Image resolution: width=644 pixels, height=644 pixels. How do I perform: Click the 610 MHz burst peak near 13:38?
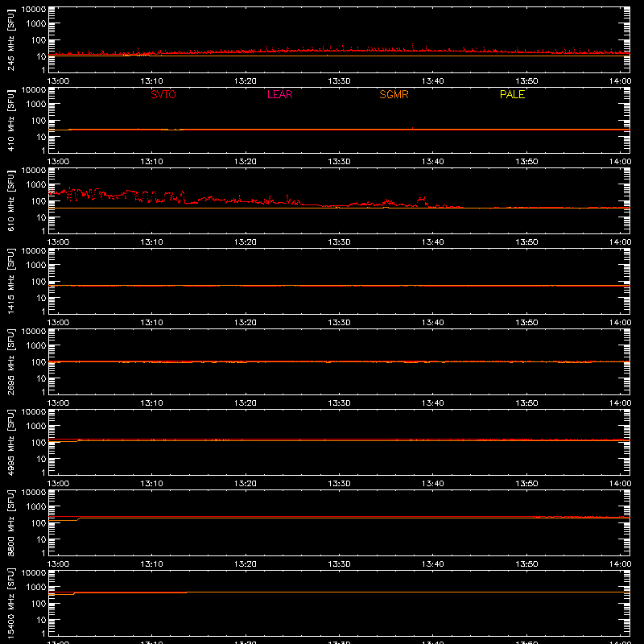pos(422,199)
